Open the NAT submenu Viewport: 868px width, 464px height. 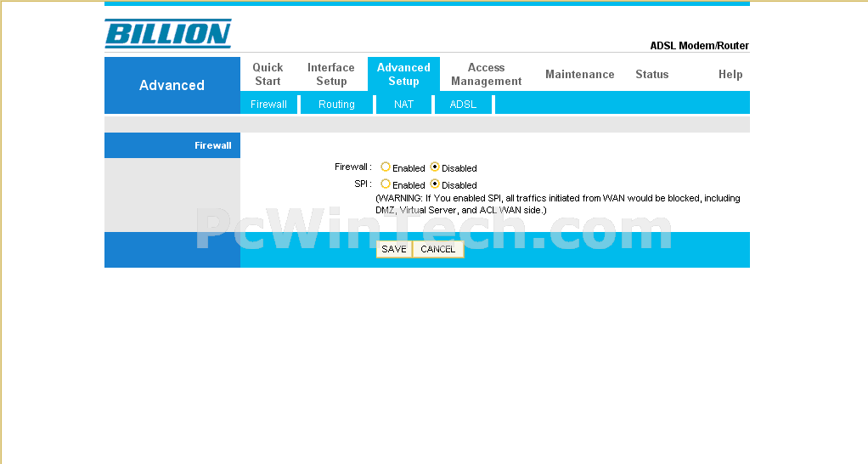pos(403,104)
